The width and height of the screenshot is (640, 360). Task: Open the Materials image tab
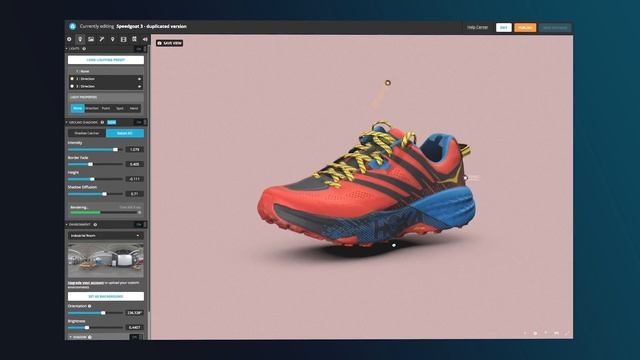(x=91, y=39)
